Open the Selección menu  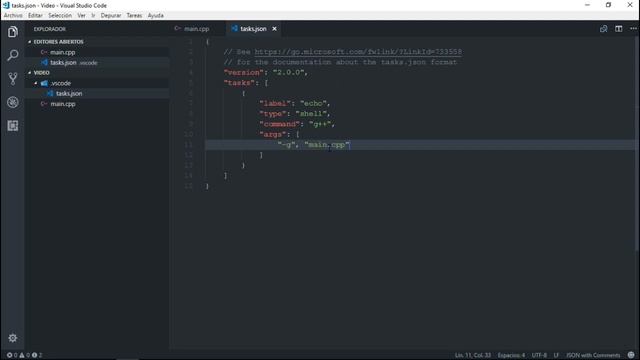60,16
